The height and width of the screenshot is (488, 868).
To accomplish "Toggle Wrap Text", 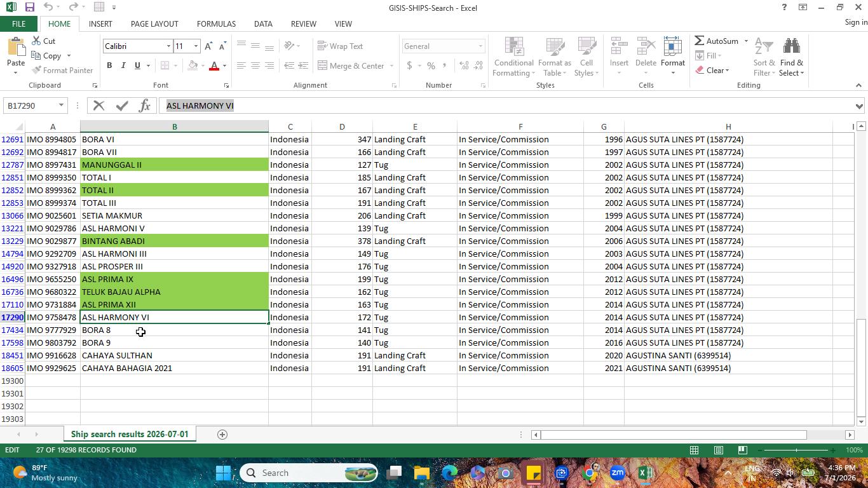I will click(x=341, y=46).
